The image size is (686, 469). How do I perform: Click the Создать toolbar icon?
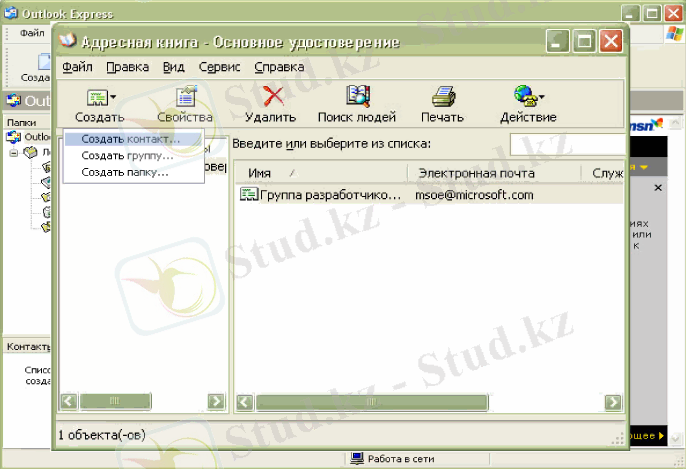tap(98, 97)
